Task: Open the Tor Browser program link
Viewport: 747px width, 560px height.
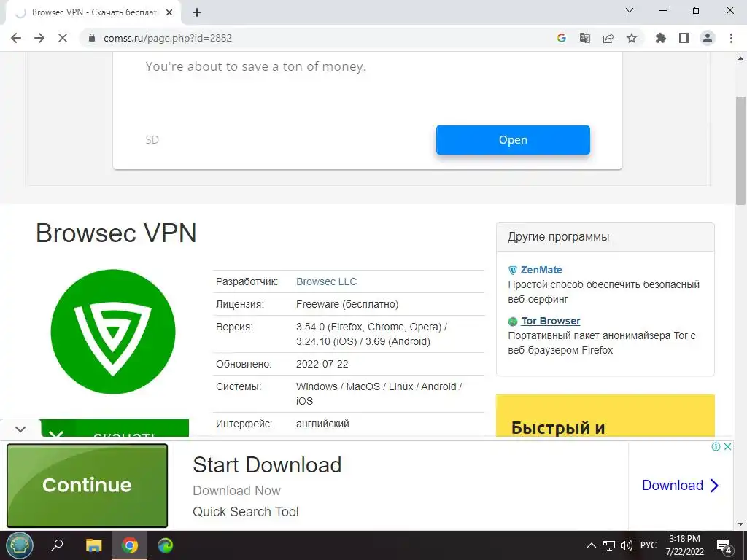Action: pyautogui.click(x=551, y=321)
